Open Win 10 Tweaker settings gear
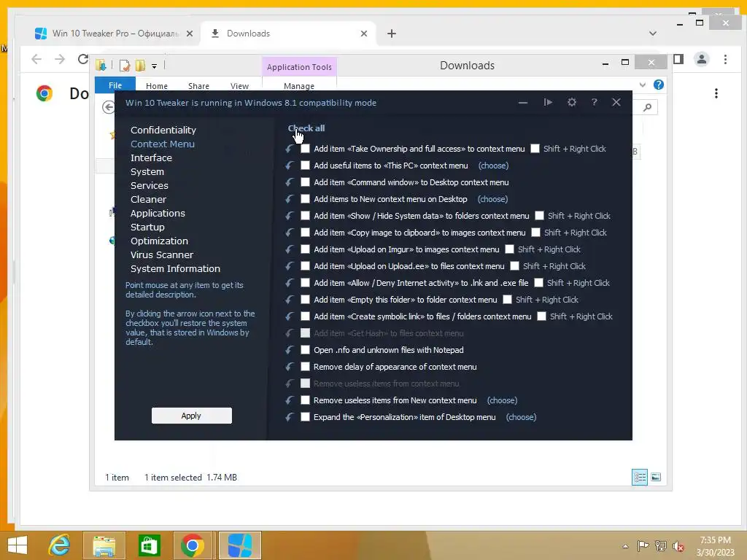Image resolution: width=747 pixels, height=560 pixels. 572,102
